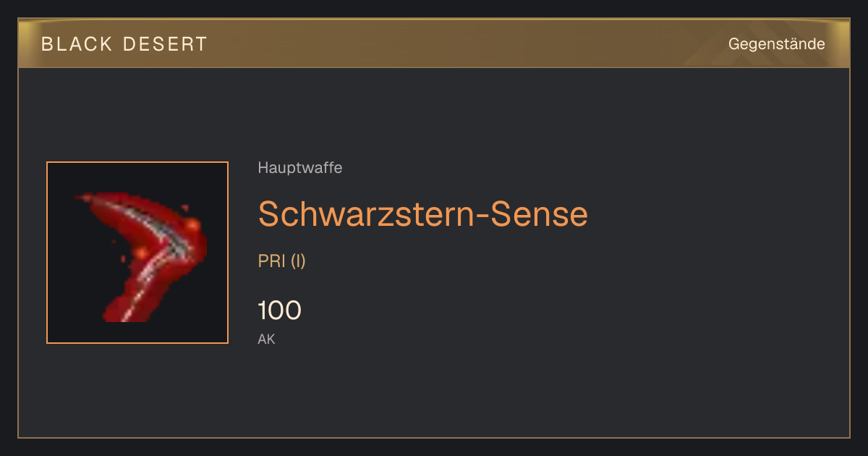Click the 100 attack value
This screenshot has height=456, width=868.
click(x=280, y=311)
